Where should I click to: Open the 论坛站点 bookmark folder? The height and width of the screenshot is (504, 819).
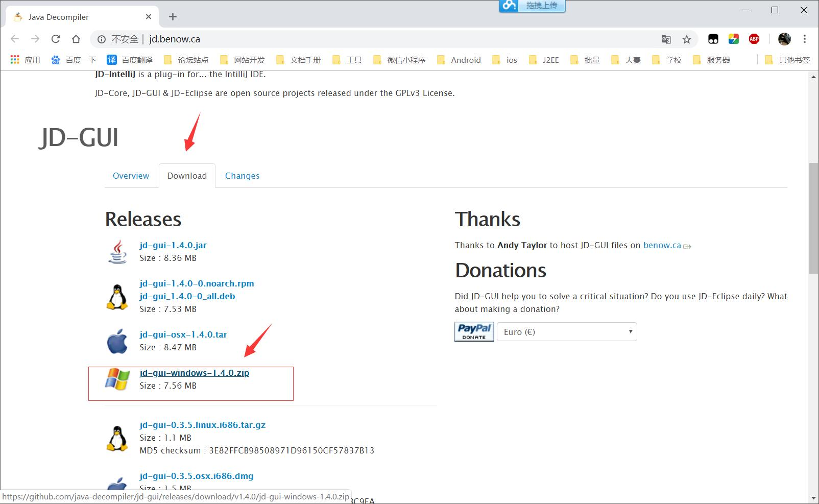[186, 60]
